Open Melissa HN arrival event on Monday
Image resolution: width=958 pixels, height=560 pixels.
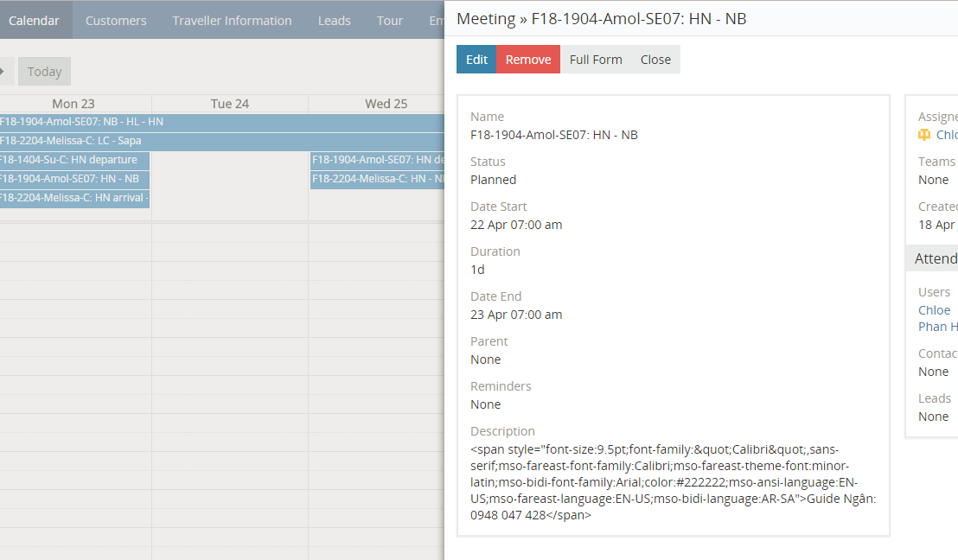tap(73, 198)
